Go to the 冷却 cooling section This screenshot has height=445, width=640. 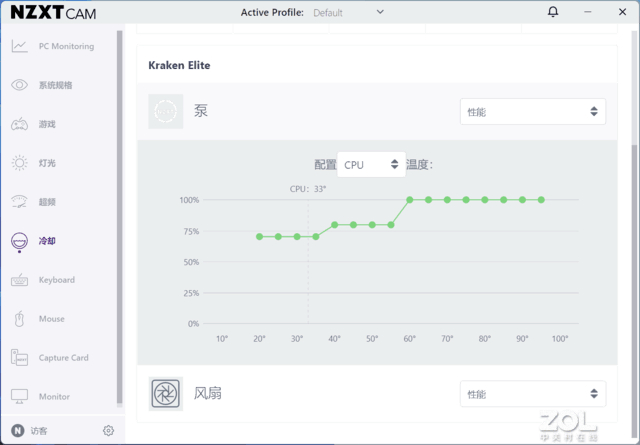[x=47, y=241]
